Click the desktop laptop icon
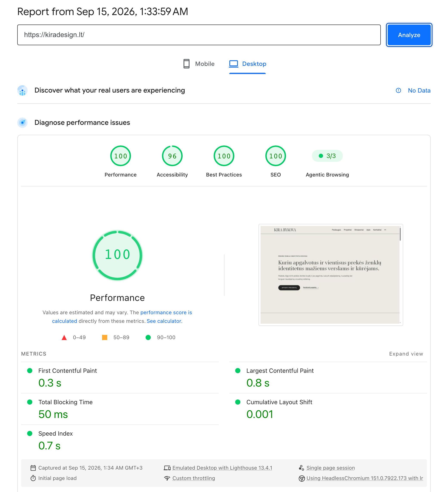Viewport: 448px width, 492px height. click(x=233, y=64)
